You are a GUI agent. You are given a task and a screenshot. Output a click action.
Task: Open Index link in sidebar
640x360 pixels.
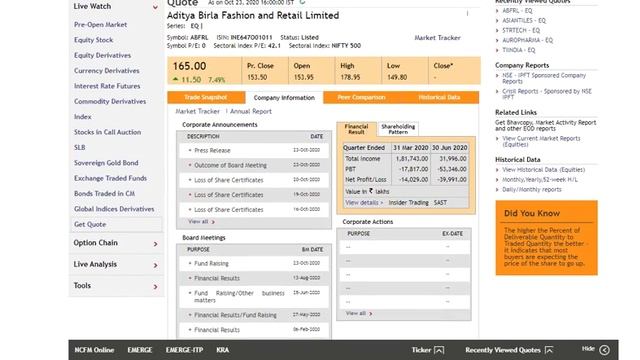click(82, 117)
